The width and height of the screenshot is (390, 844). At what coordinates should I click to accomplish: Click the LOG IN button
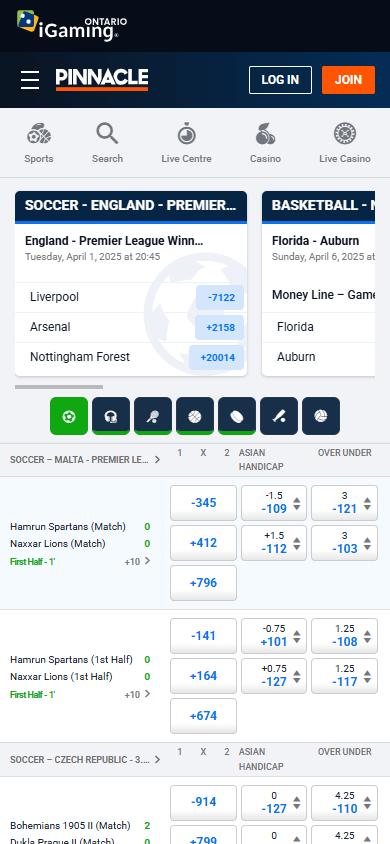[280, 80]
